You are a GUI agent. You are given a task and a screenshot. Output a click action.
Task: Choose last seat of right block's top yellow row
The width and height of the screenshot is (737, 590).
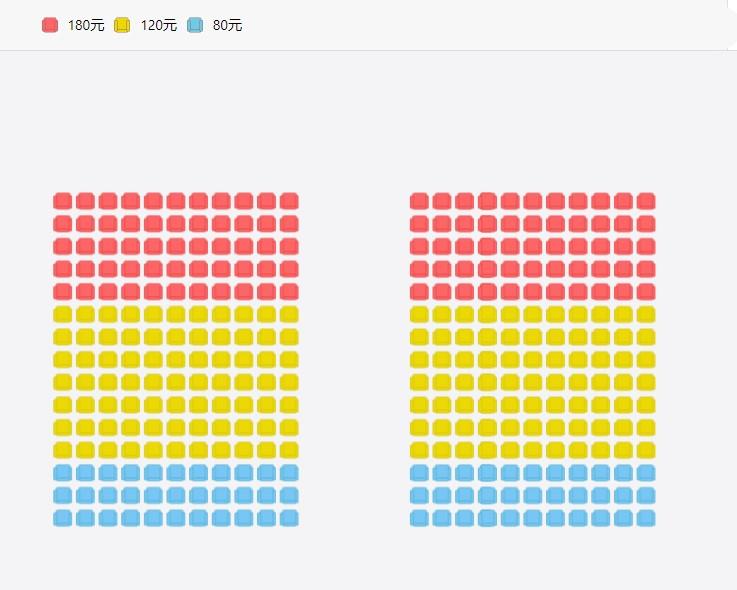click(646, 314)
